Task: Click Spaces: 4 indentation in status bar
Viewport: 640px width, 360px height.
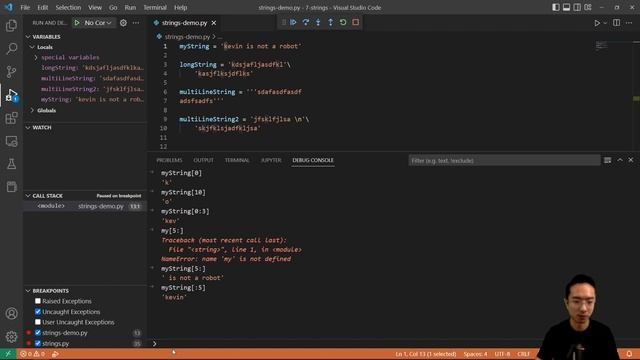Action: (x=476, y=354)
